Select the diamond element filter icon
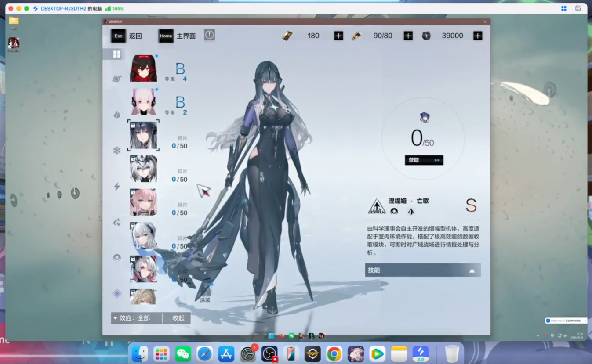The height and width of the screenshot is (364, 592). 117,293
